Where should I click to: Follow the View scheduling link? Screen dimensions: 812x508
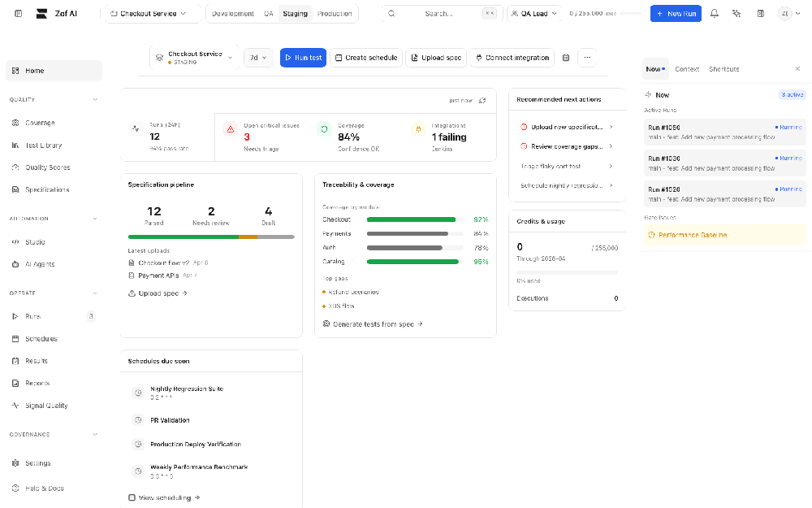[x=164, y=497]
